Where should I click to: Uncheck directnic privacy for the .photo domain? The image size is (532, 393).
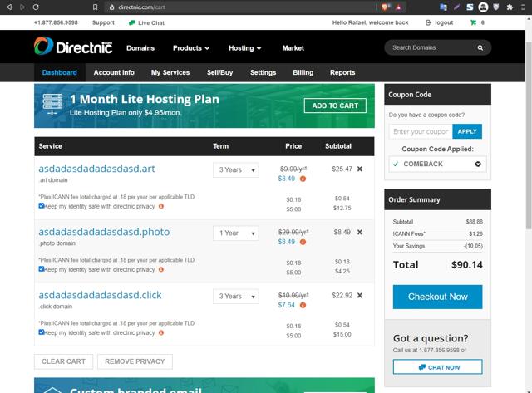coord(42,269)
